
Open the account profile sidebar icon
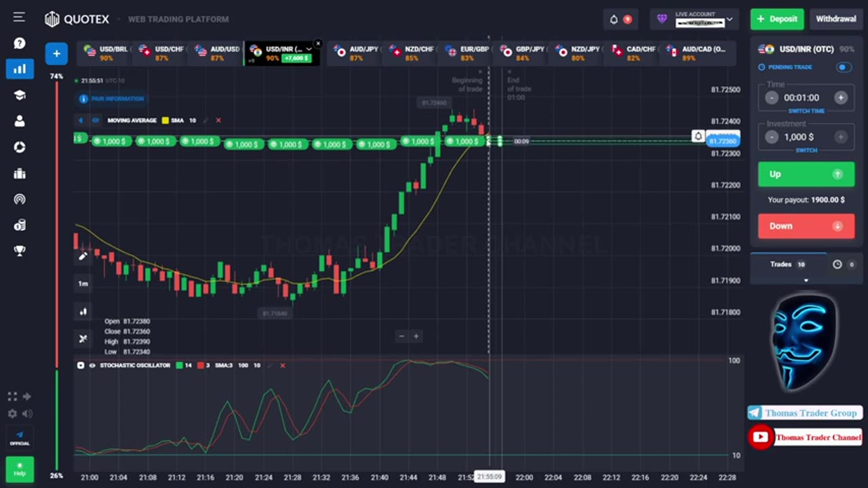coord(20,121)
